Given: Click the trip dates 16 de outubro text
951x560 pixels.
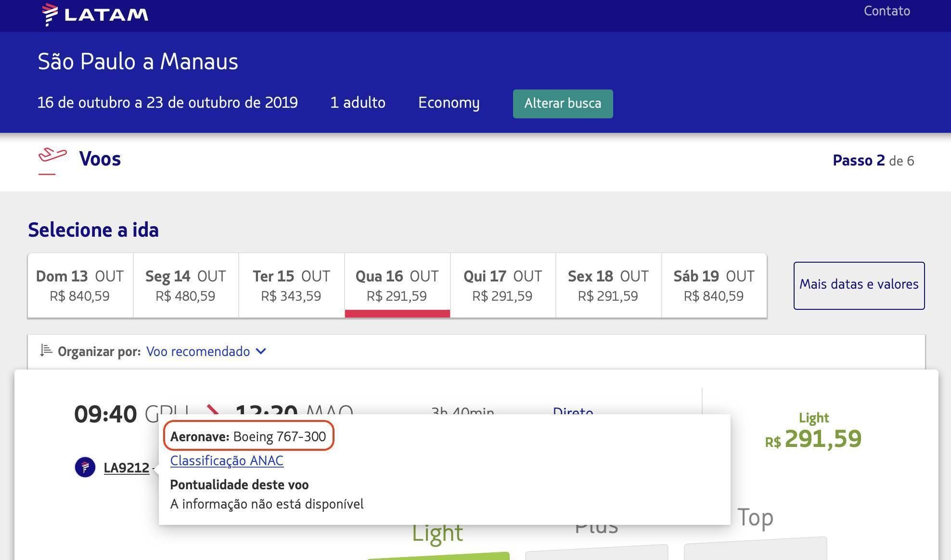Looking at the screenshot, I should tap(167, 102).
